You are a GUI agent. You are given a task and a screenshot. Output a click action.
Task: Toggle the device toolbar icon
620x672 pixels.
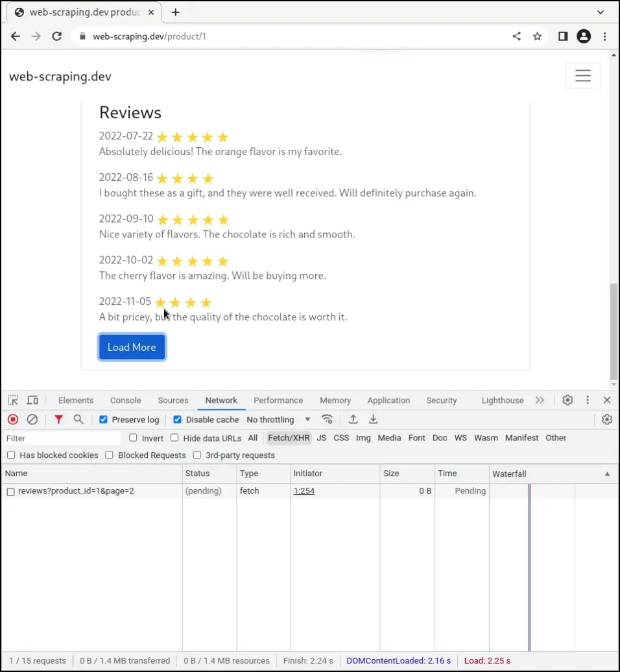tap(32, 400)
